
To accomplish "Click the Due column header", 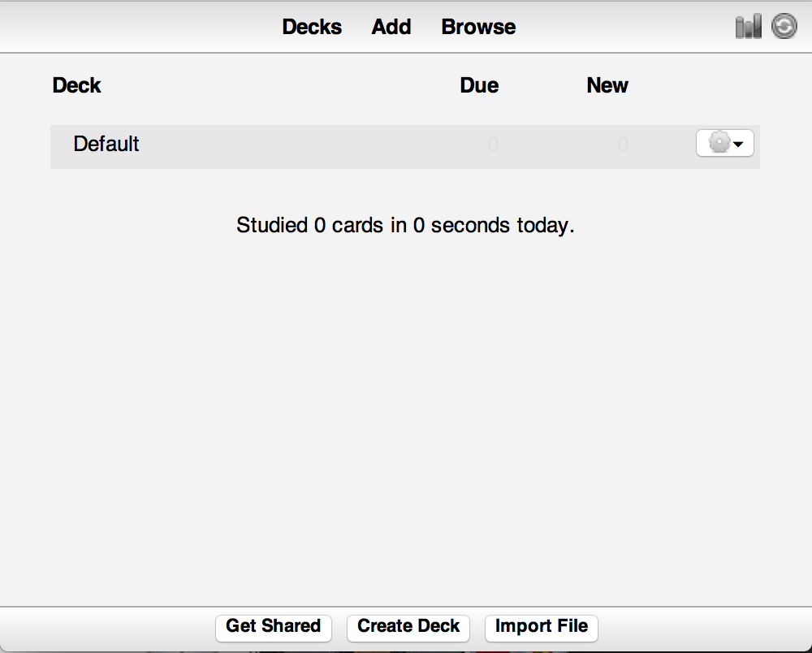I will point(479,85).
